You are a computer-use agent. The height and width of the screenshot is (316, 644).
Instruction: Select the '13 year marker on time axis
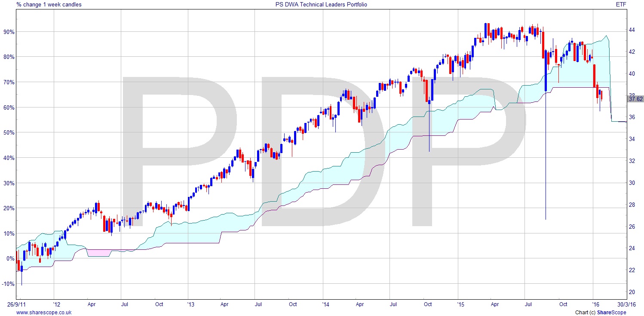[x=190, y=304]
